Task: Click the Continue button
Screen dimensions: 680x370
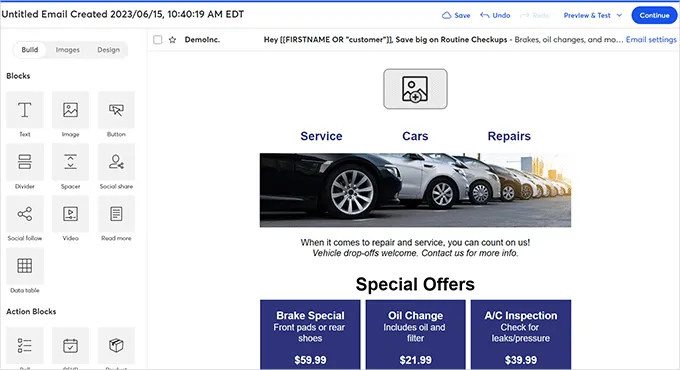Action: 654,15
